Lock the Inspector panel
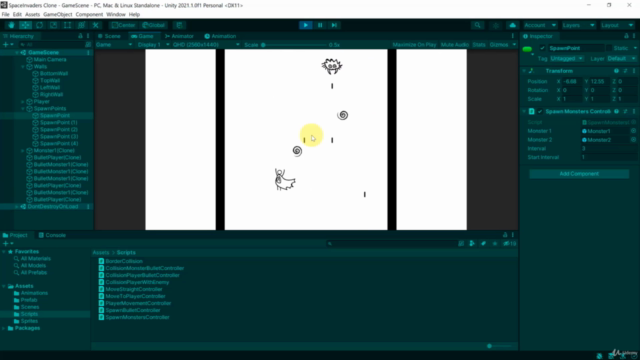Screen dimensions: 640x360 (627, 36)
